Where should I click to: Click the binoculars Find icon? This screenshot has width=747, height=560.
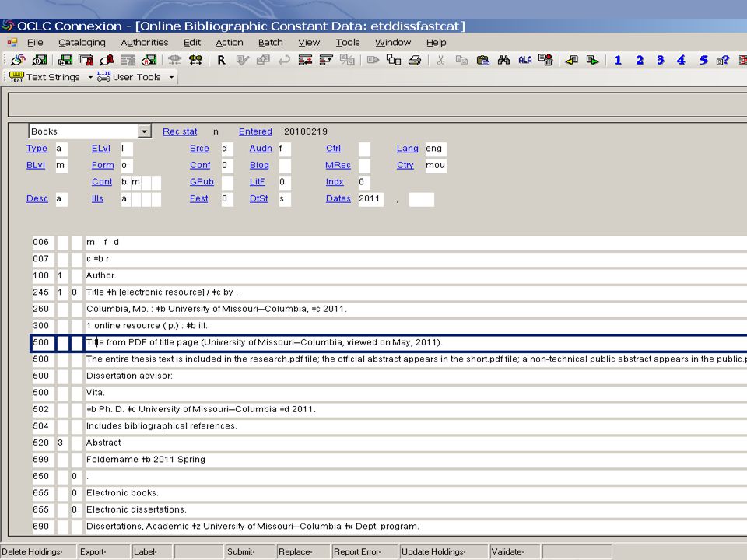504,60
